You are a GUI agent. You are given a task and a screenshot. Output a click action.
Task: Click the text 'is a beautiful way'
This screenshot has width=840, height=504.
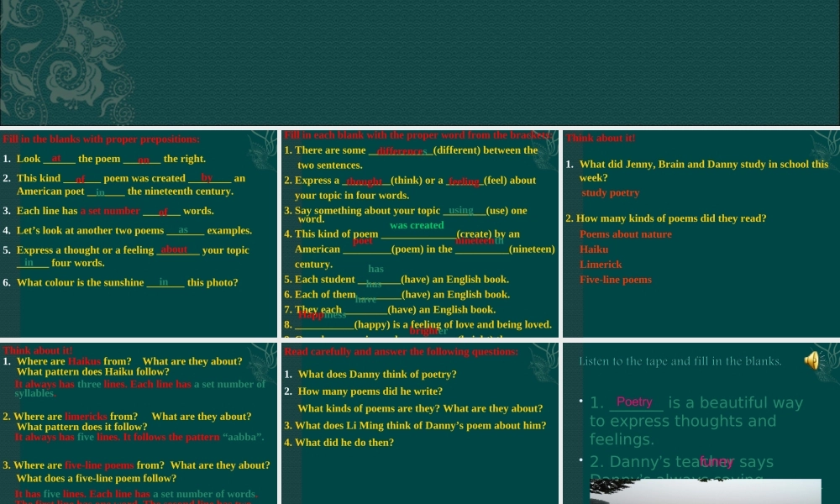tap(736, 402)
